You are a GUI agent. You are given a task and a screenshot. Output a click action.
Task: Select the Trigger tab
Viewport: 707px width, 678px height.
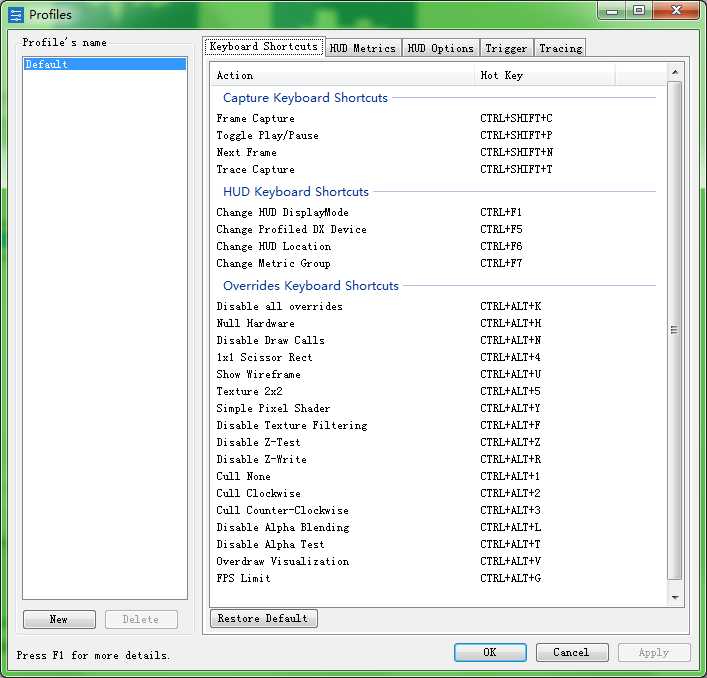click(506, 48)
